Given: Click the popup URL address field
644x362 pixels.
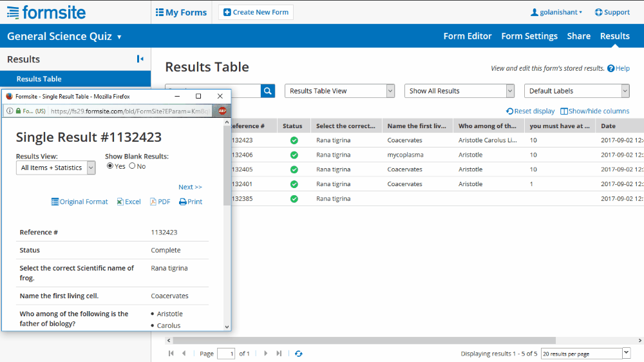Looking at the screenshot, I should click(130, 111).
